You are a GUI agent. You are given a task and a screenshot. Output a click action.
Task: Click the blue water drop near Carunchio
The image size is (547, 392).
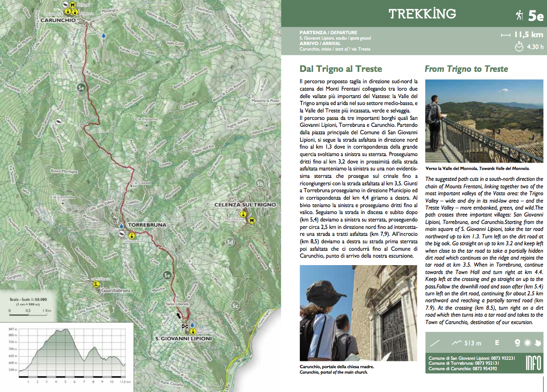point(104,36)
